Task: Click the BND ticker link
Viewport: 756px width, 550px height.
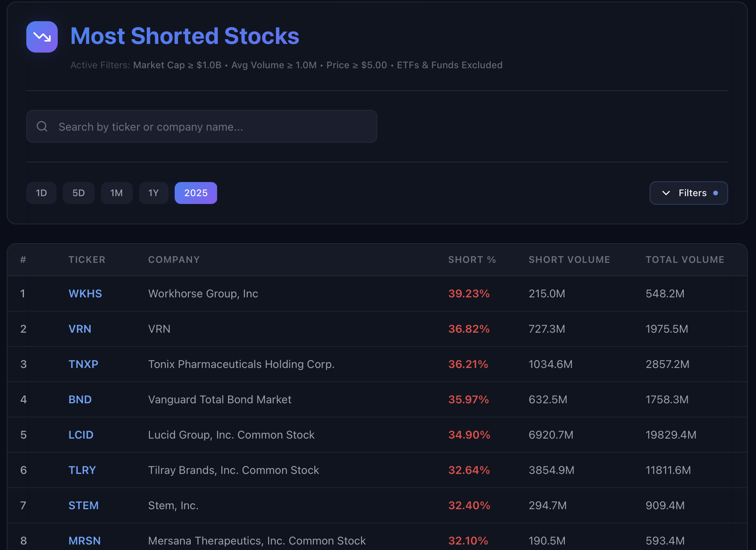Action: click(x=80, y=399)
